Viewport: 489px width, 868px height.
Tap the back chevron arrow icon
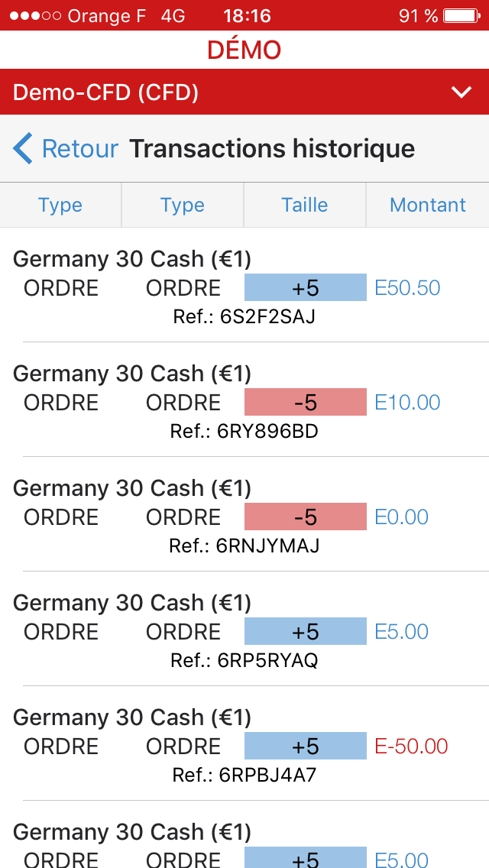point(23,148)
